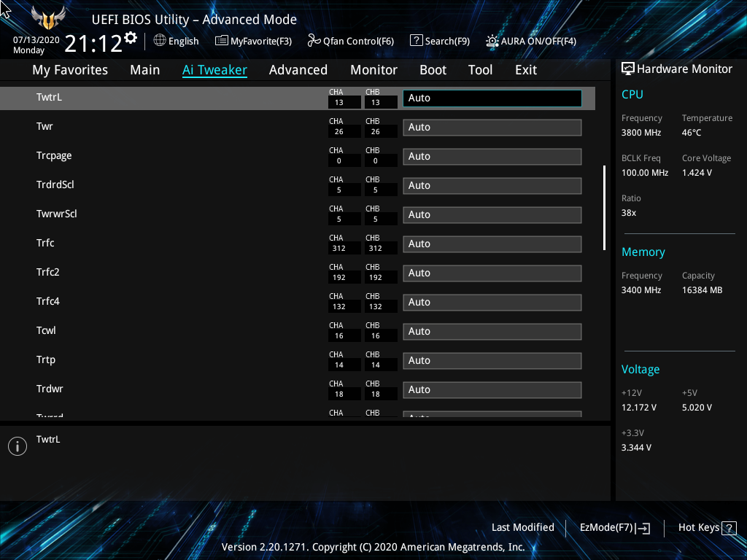The width and height of the screenshot is (747, 560).
Task: Click the TwtrL Auto value field
Action: [492, 98]
